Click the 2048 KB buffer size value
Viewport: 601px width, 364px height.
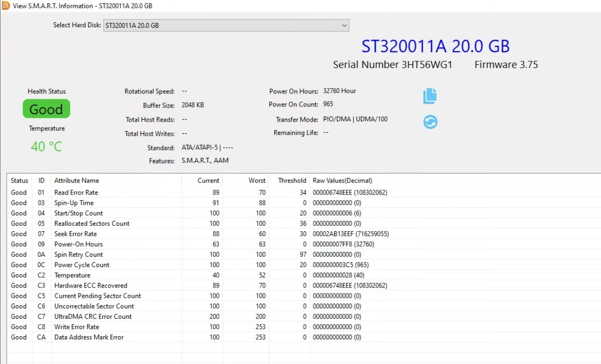[x=193, y=105]
